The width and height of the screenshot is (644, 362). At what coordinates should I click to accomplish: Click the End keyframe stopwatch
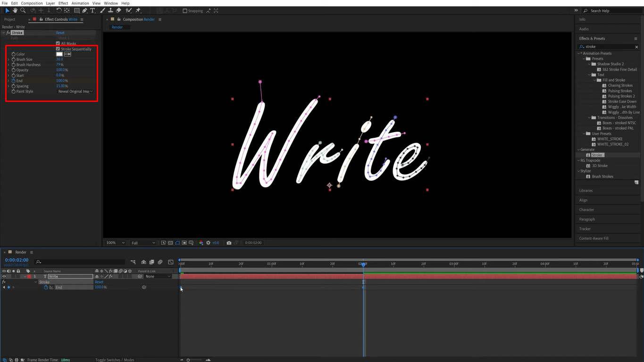tap(45, 287)
